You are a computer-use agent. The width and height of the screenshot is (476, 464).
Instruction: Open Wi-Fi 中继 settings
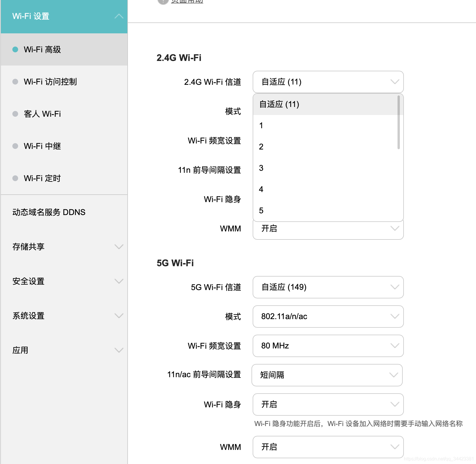[64, 146]
